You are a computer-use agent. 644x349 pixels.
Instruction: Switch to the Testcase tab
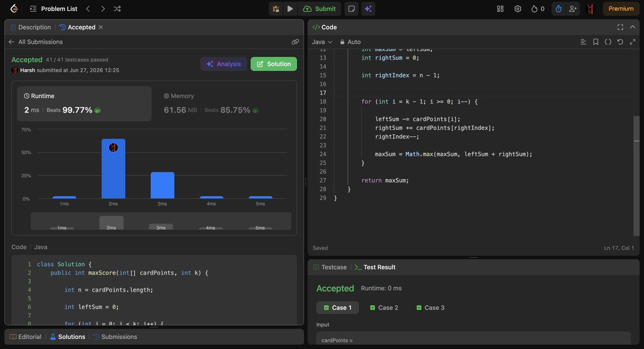pyautogui.click(x=330, y=267)
